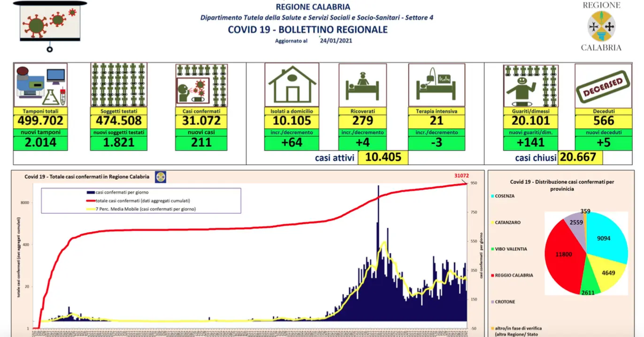Click the casi chiusi value 20.667

click(x=580, y=157)
